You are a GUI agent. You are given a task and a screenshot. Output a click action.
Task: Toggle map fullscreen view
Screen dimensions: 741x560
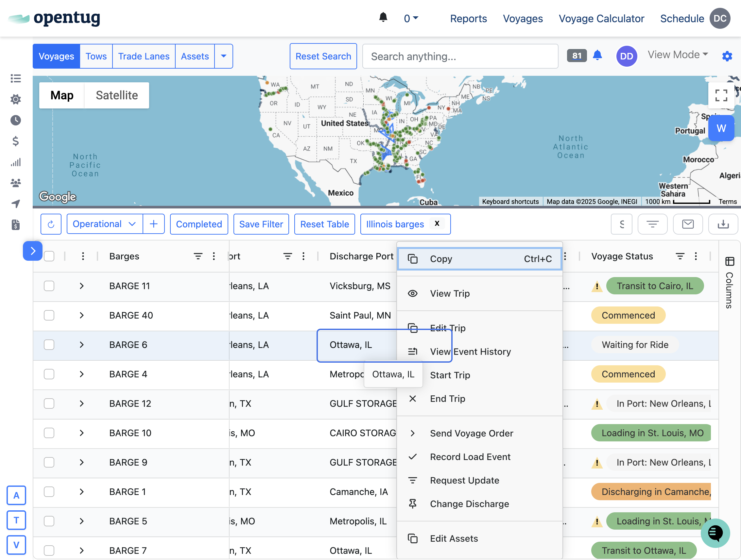(x=721, y=95)
